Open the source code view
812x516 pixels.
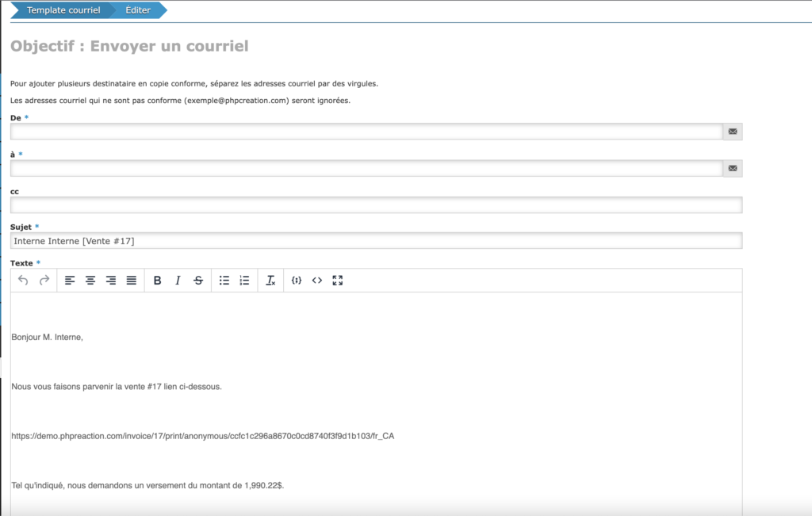tap(317, 281)
